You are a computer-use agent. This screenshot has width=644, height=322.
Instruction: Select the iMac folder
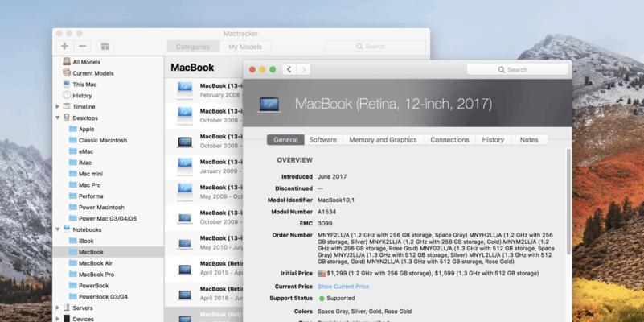coord(85,163)
